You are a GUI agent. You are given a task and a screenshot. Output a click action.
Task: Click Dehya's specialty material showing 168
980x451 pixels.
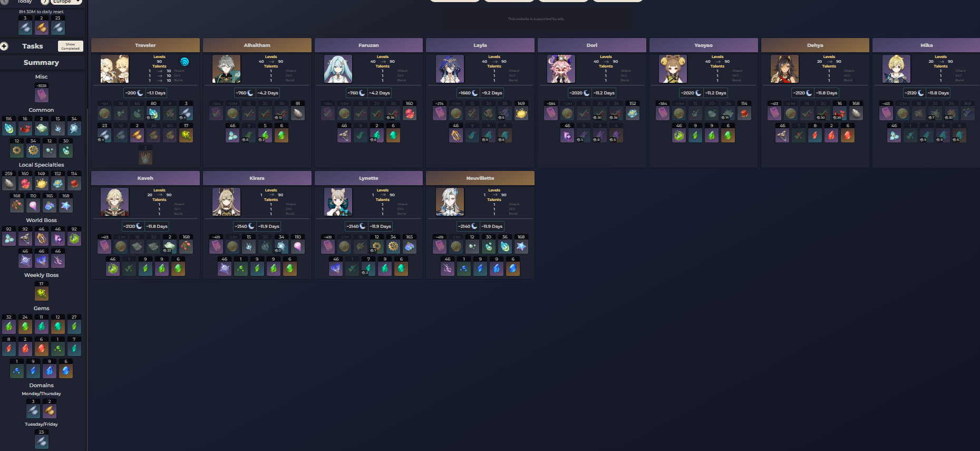[x=856, y=111]
